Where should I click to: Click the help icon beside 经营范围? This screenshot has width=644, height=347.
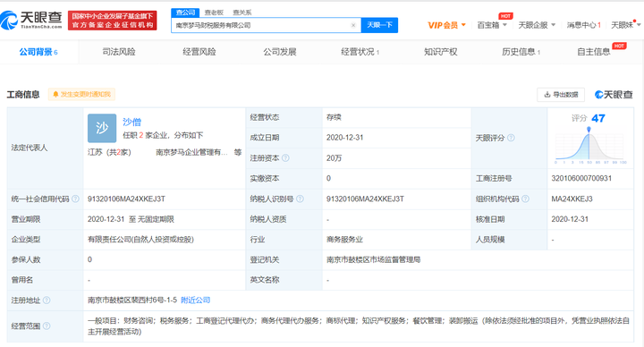point(47,326)
